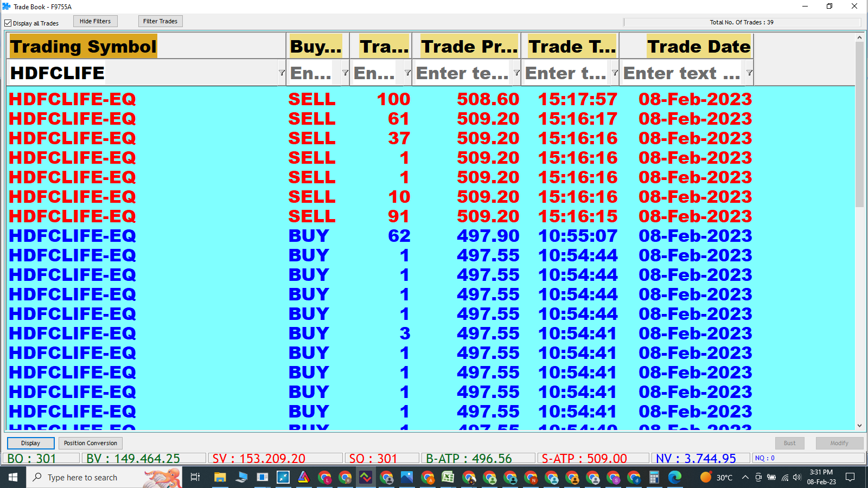Click the Hide Filters button

pyautogui.click(x=95, y=21)
